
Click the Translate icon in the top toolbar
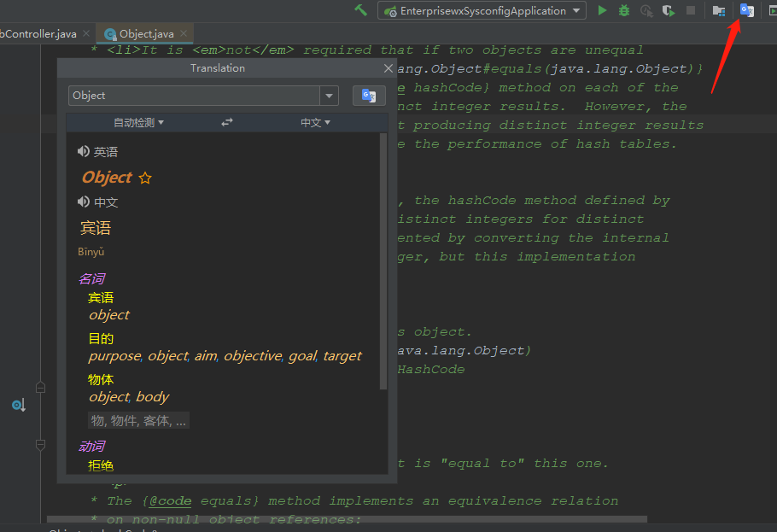click(747, 10)
